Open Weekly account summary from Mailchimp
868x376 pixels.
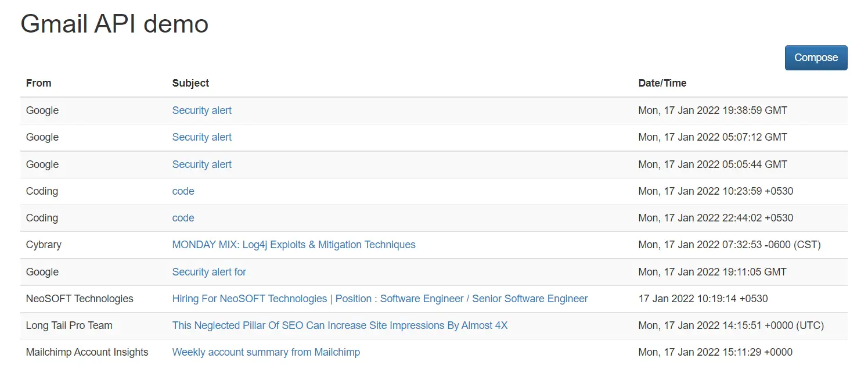pos(266,352)
